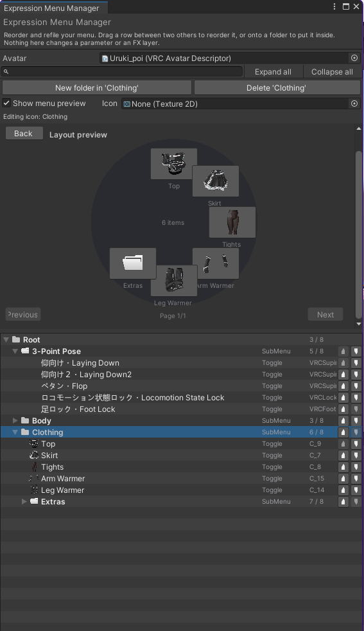Select the Extras folder tile in preview
This screenshot has height=631, width=364.
[133, 263]
